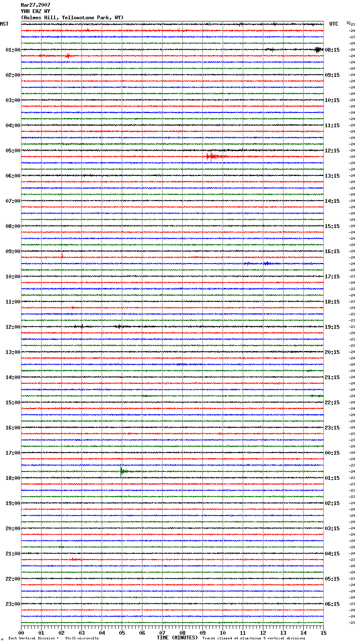This screenshot has height=644, width=357.
Task: Click the 01:15 UTC time label
Action: click(332, 478)
